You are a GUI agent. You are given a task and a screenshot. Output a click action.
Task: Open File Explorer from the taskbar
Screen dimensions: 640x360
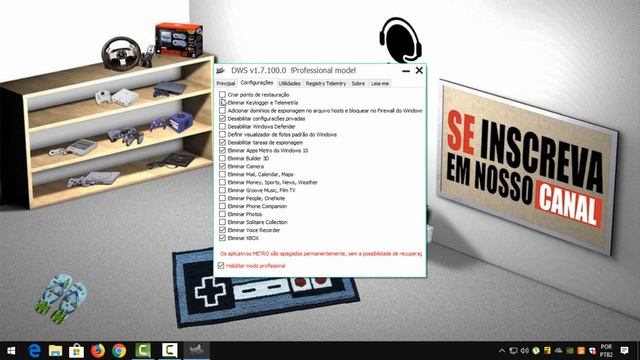[x=56, y=351]
